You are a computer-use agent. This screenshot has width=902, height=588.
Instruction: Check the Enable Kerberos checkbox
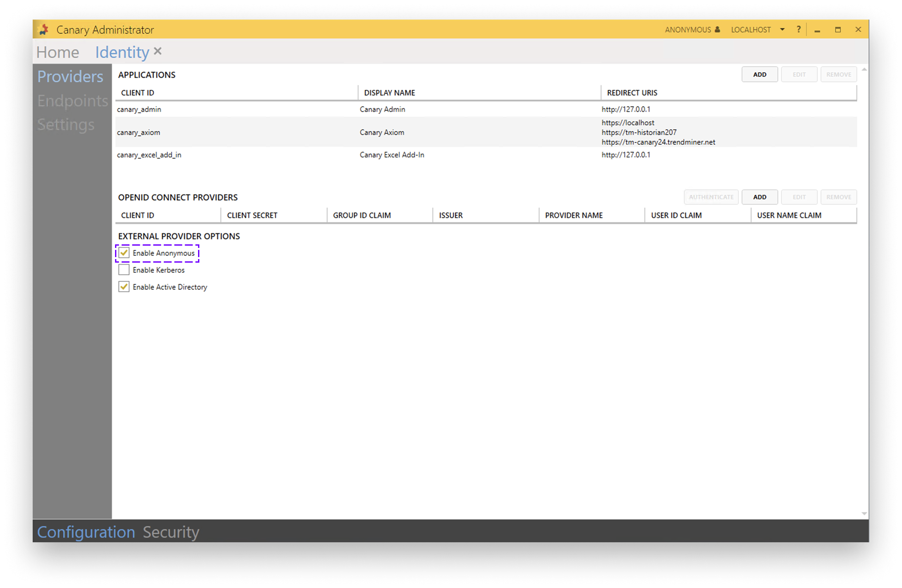pyautogui.click(x=124, y=270)
